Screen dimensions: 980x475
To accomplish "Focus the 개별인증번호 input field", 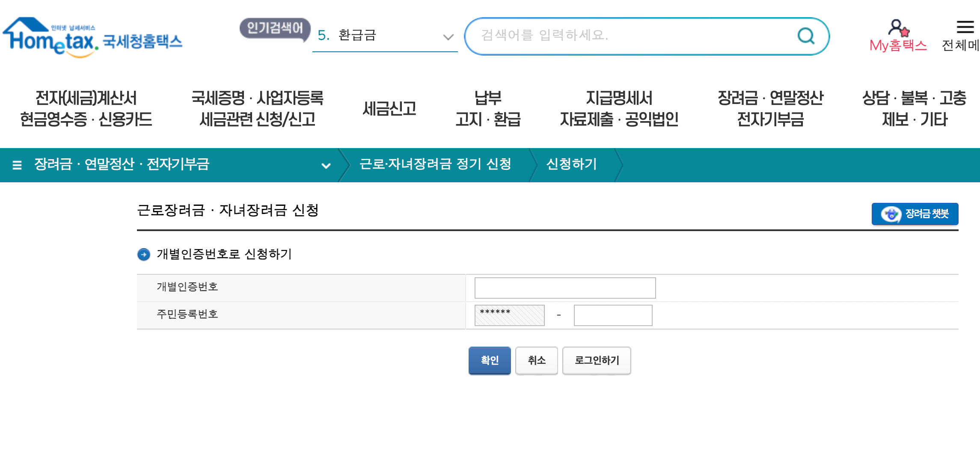I will (x=564, y=288).
